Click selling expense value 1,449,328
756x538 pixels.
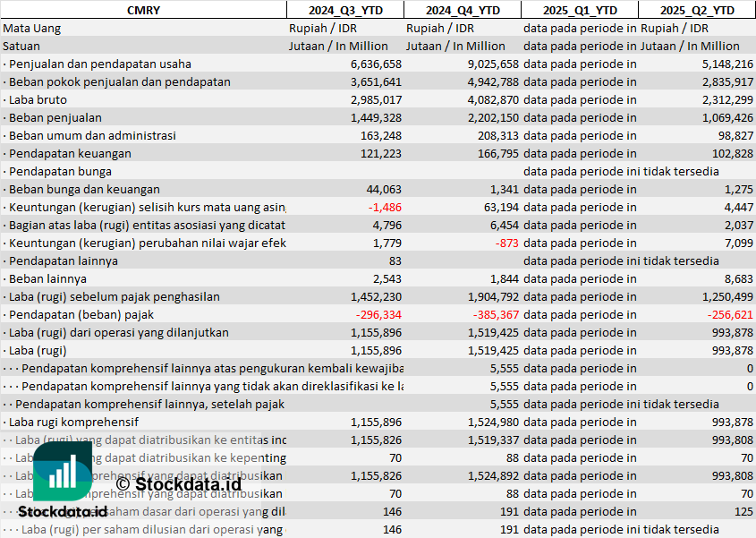pyautogui.click(x=376, y=118)
